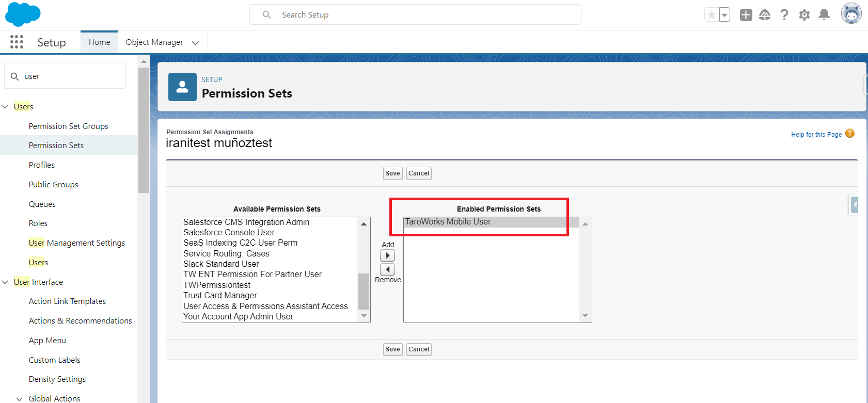
Task: Click the Favorites star icon
Action: pyautogui.click(x=712, y=15)
